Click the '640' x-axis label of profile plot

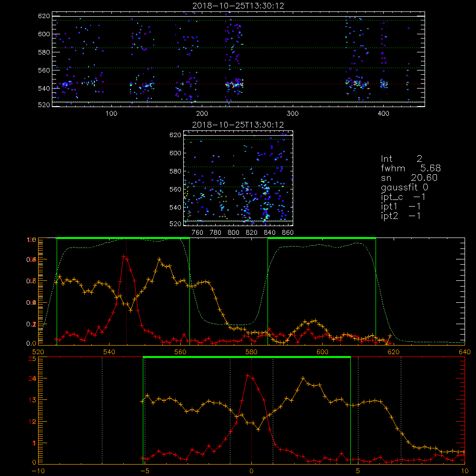click(x=465, y=352)
